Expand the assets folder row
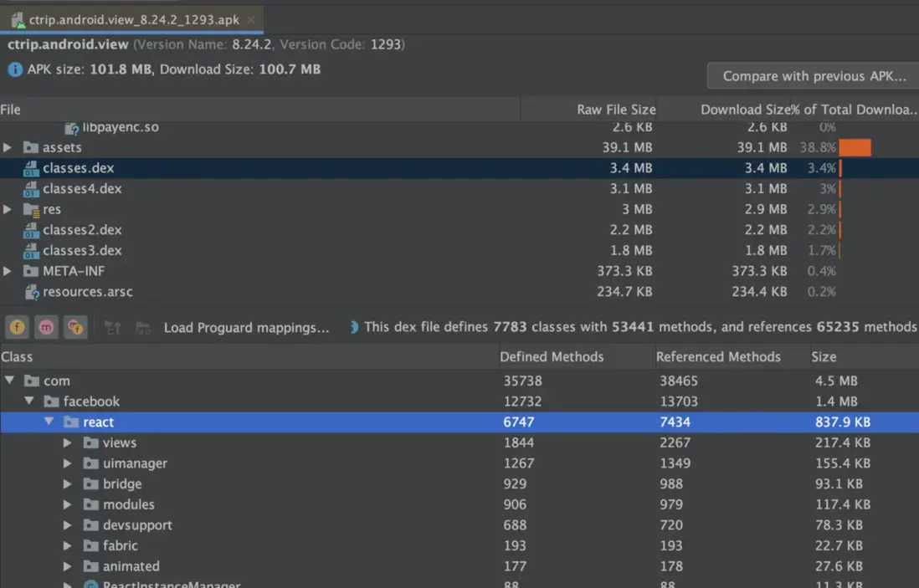Viewport: 919px width, 588px height. pyautogui.click(x=8, y=148)
